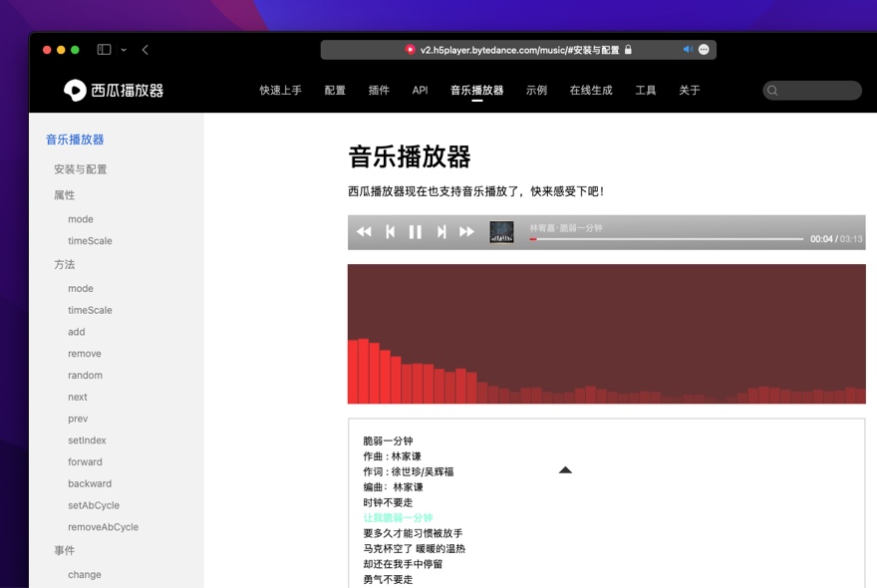Skip to the next track
This screenshot has height=588, width=877.
point(440,232)
